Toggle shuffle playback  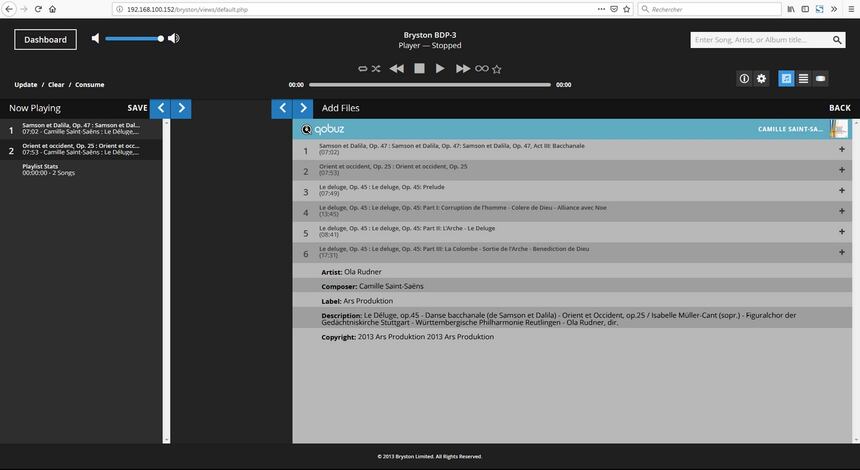coord(376,69)
